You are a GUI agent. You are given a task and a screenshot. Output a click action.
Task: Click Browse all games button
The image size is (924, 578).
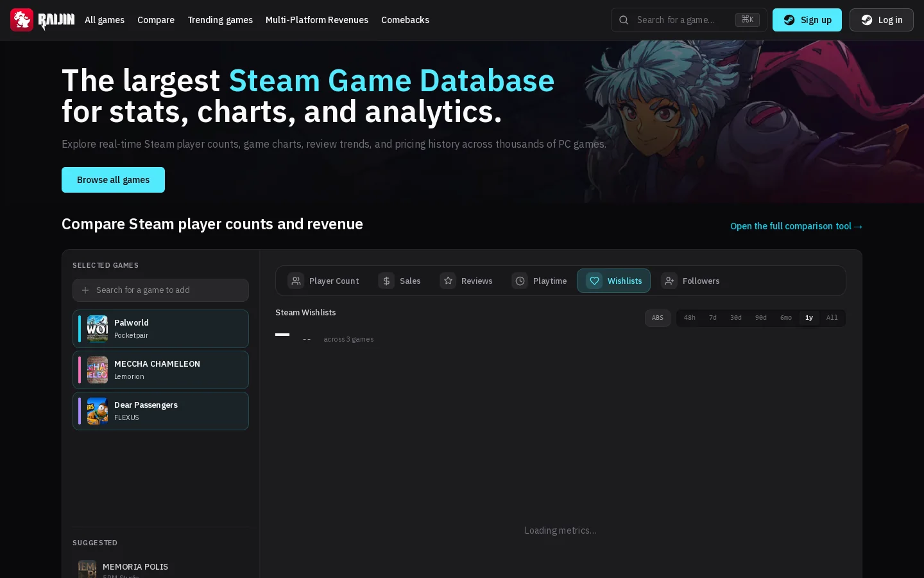[x=113, y=180]
